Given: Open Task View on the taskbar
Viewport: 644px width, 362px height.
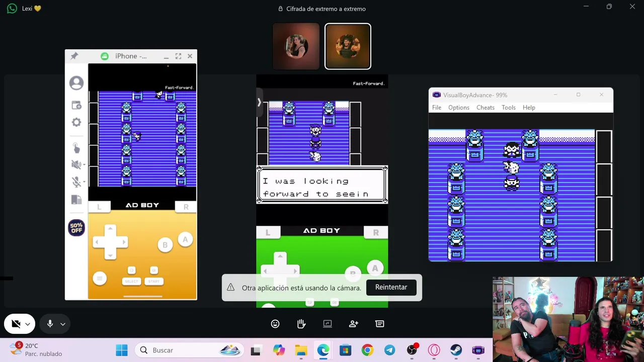Looking at the screenshot, I should [x=256, y=350].
